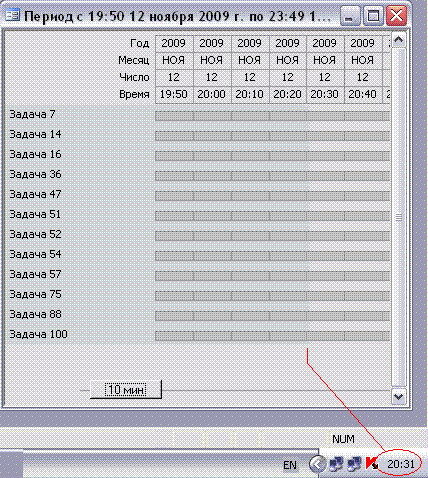Open the first network connection tray icon
The image size is (428, 478).
point(336,464)
